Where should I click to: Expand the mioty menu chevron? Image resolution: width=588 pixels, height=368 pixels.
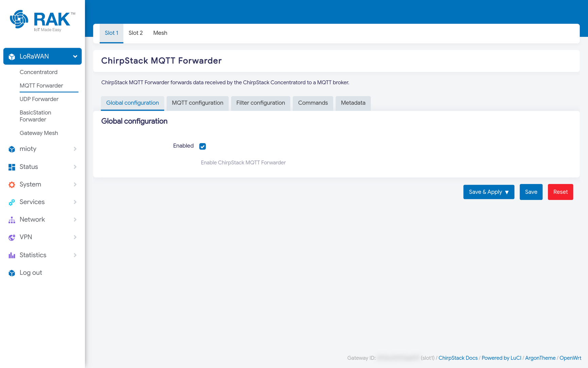click(75, 149)
